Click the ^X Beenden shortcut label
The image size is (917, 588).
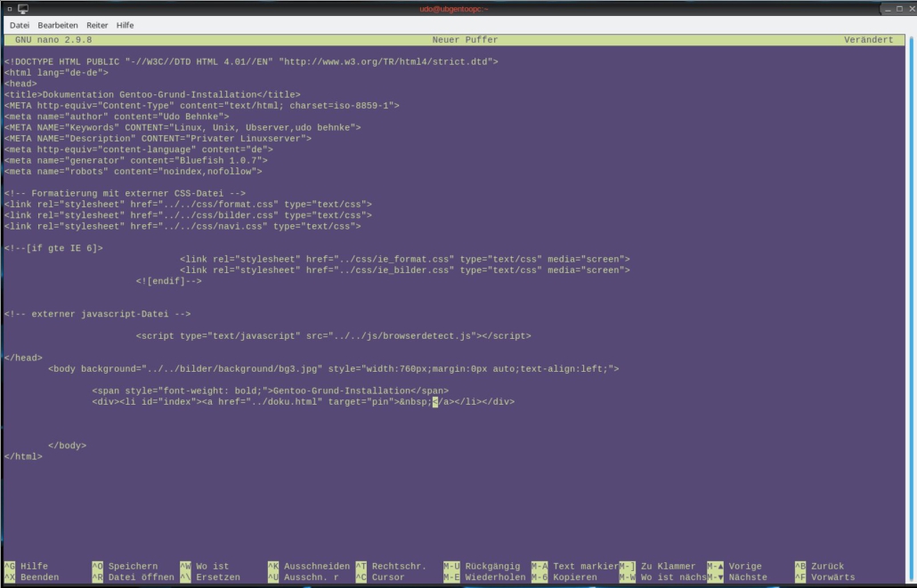click(31, 577)
